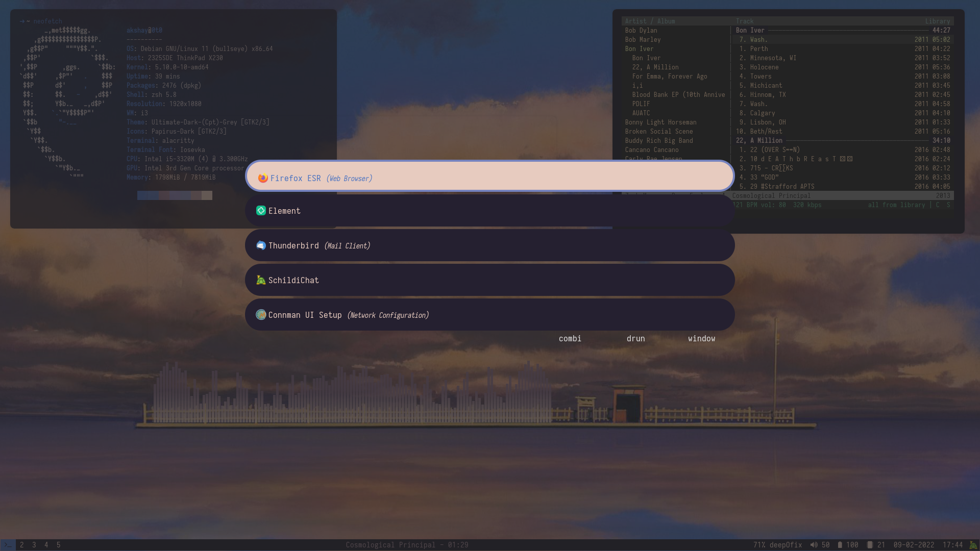
Task: Click the 'Resolution: 1920x1080' line in neofetch
Action: [164, 104]
